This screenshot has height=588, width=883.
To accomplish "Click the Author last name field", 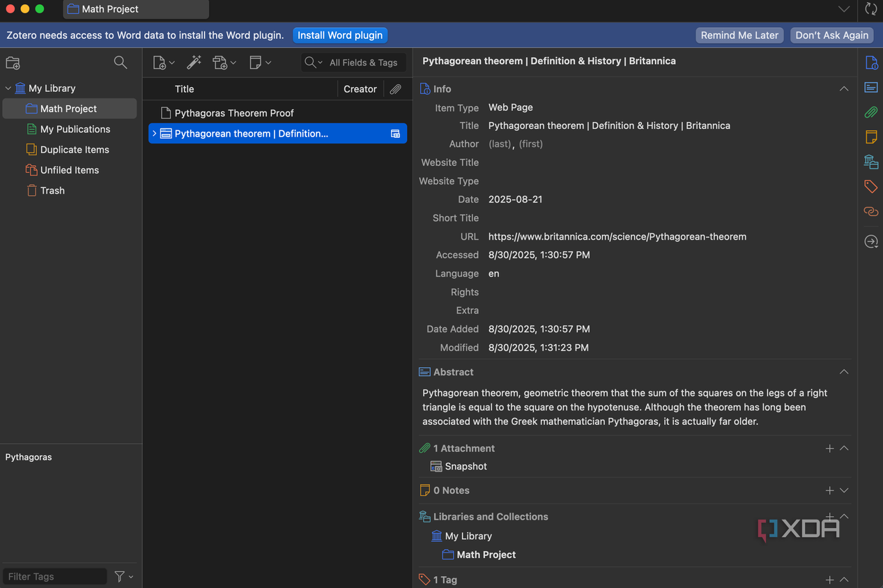I will pyautogui.click(x=500, y=144).
